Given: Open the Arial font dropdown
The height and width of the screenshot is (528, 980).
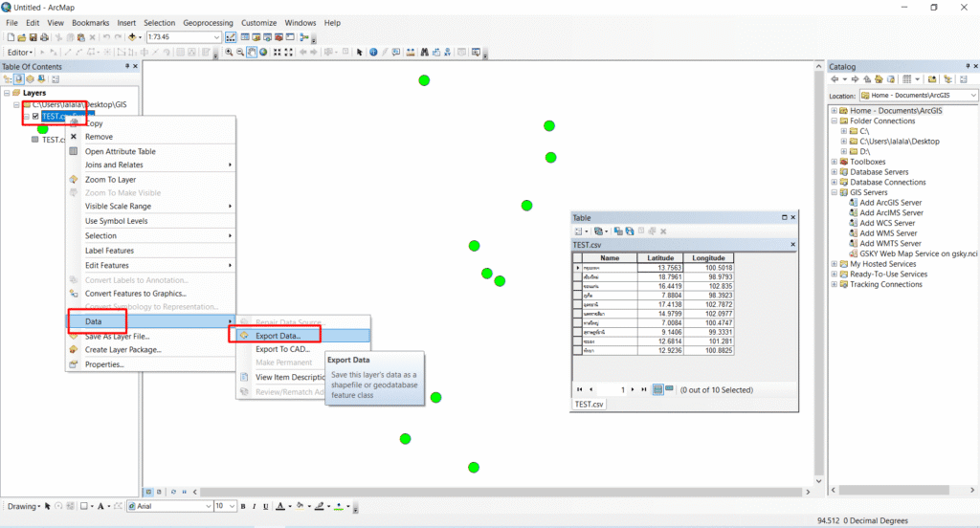Looking at the screenshot, I should pyautogui.click(x=208, y=507).
